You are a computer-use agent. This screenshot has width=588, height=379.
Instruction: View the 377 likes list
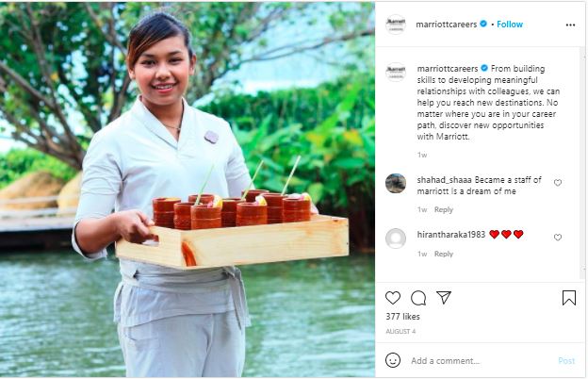401,319
